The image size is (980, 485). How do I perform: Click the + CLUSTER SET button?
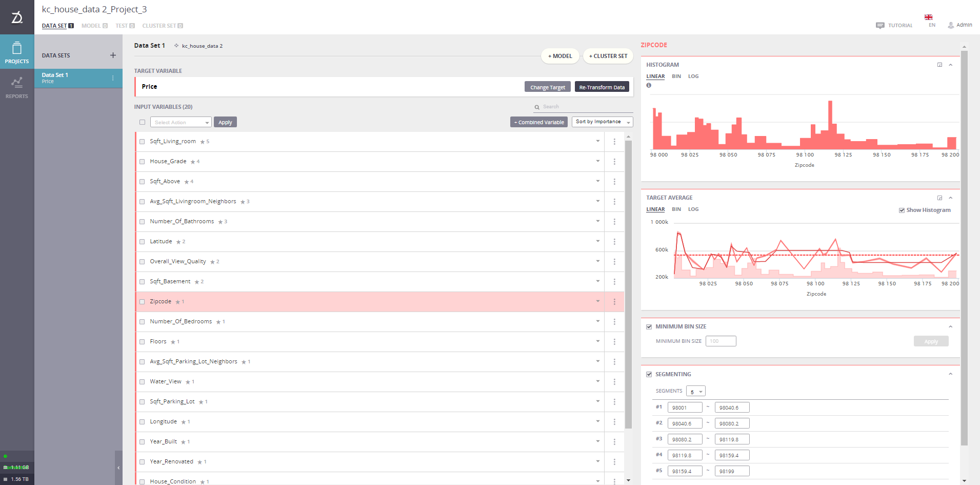[x=608, y=56]
